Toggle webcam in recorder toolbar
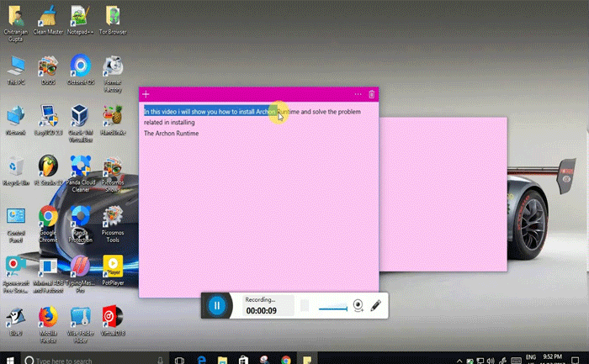Image resolution: width=589 pixels, height=364 pixels. pos(358,305)
